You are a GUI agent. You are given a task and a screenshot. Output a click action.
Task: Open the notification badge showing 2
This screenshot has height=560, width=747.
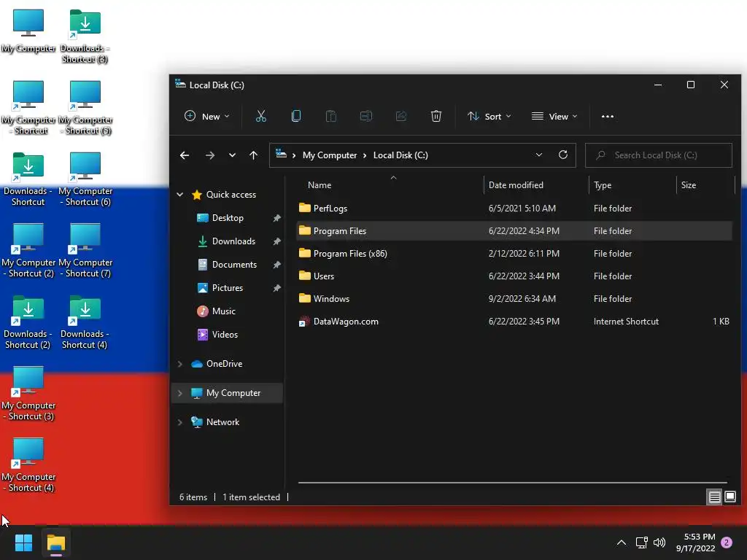(727, 542)
